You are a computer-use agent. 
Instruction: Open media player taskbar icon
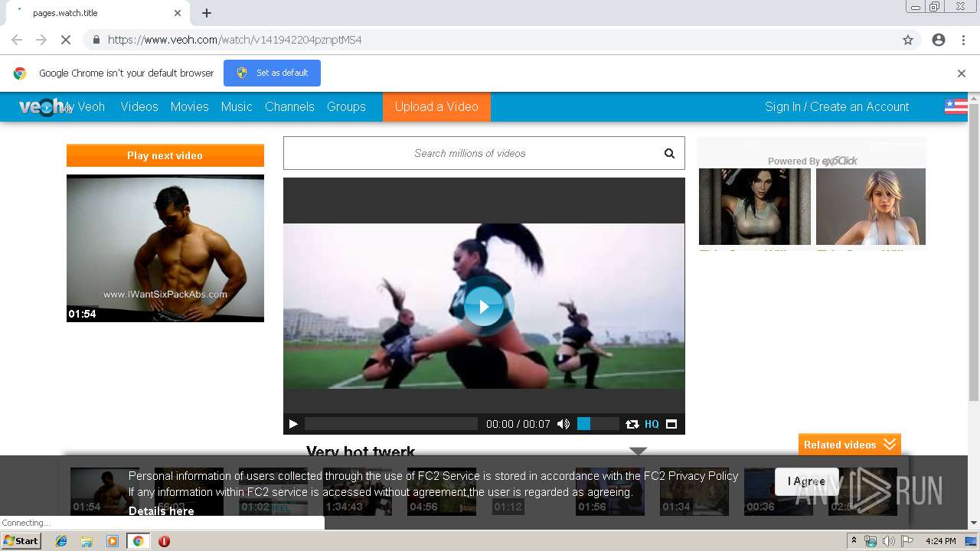pos(112,541)
